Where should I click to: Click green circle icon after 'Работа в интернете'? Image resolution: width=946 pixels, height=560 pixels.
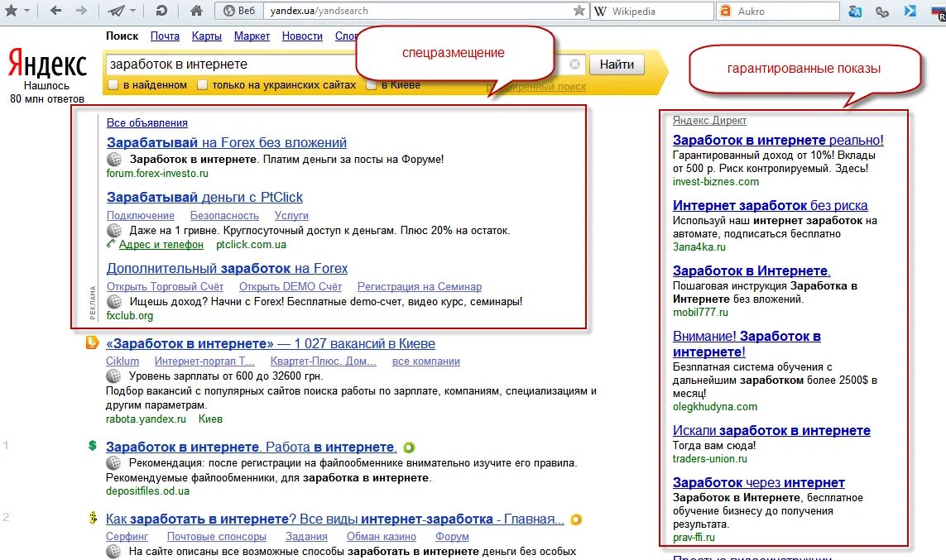click(x=409, y=448)
